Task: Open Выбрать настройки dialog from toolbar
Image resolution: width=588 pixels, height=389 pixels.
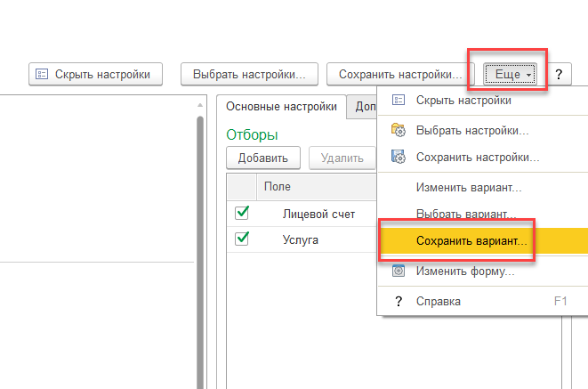Action: pos(249,74)
